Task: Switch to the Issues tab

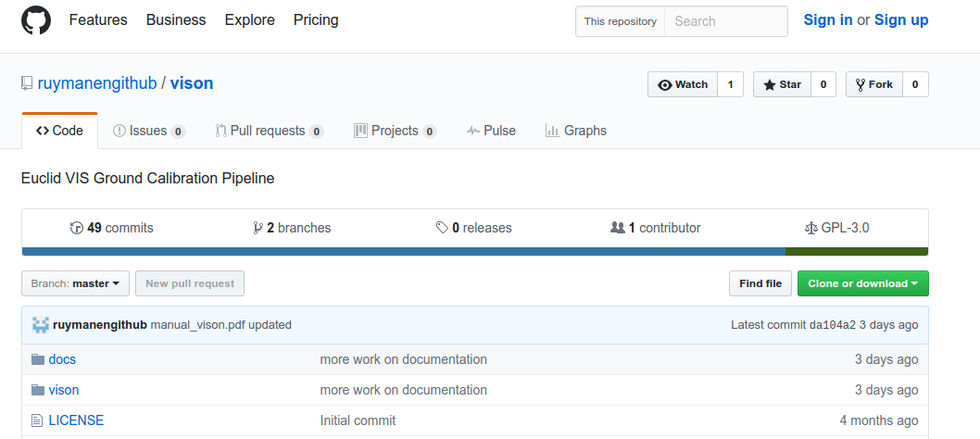Action: [x=149, y=131]
